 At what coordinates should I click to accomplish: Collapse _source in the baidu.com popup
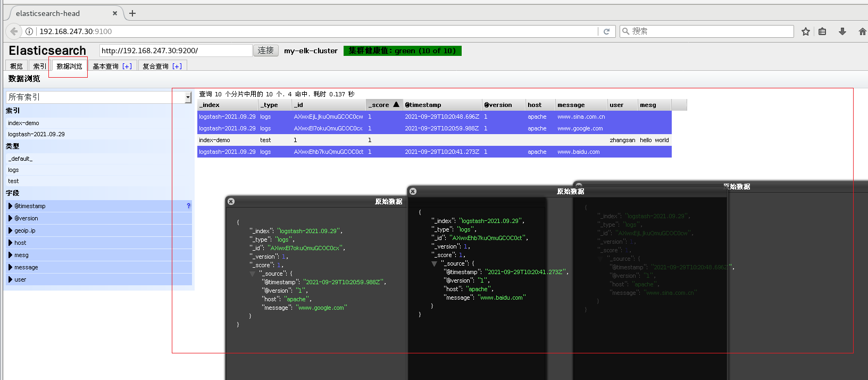click(434, 263)
